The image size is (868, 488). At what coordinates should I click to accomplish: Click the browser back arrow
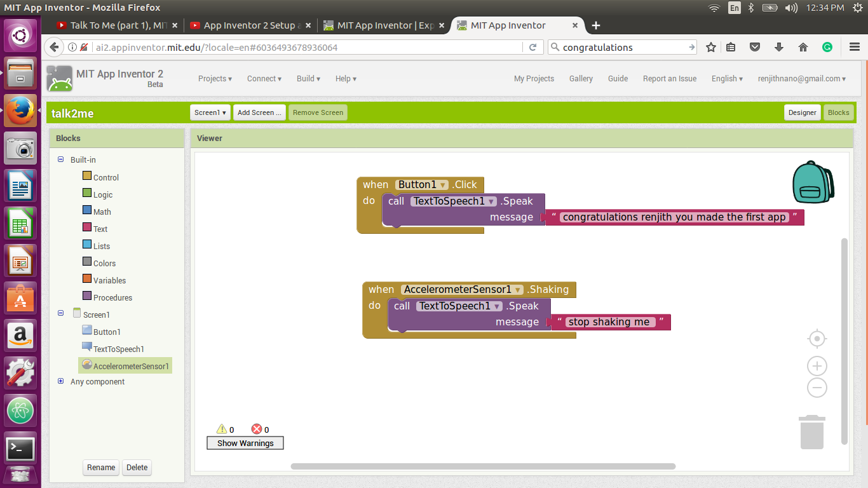tap(55, 47)
